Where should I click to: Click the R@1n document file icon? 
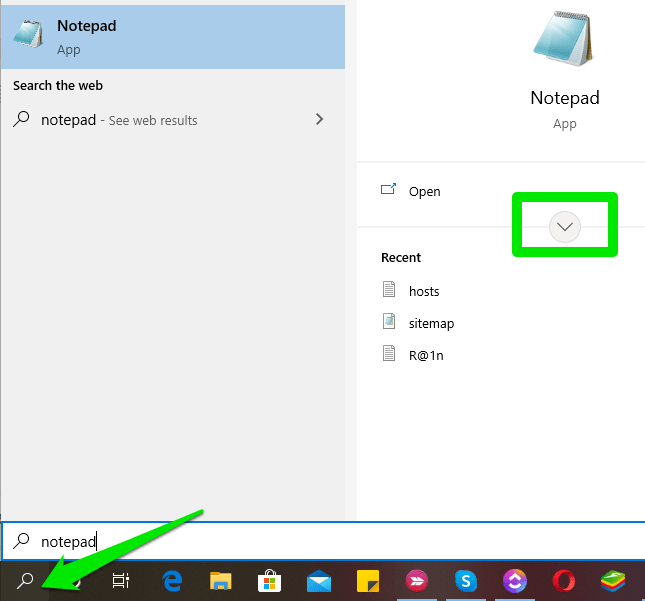[x=389, y=353]
